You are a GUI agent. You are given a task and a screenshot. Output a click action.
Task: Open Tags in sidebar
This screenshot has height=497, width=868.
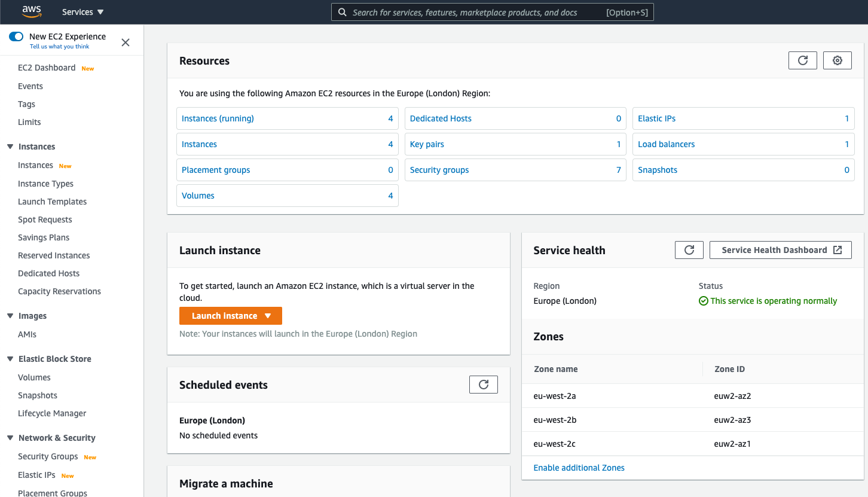point(26,104)
